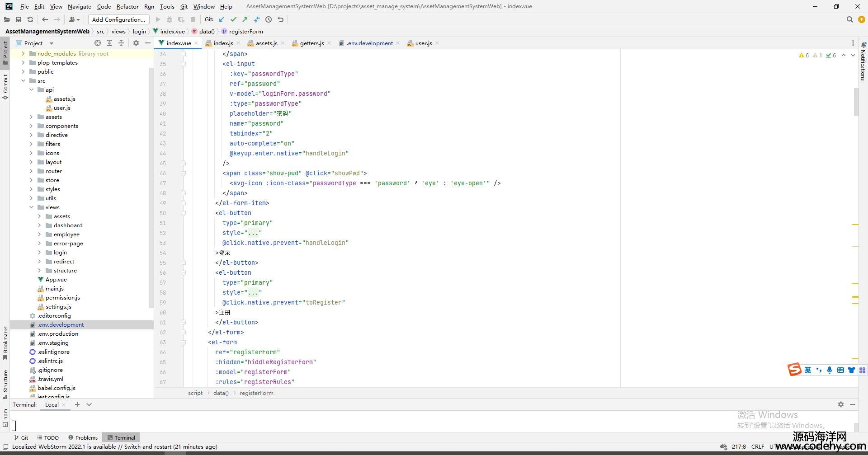This screenshot has height=455, width=868.
Task: Click the editor vertical scrollbar thumb
Action: (x=855, y=102)
